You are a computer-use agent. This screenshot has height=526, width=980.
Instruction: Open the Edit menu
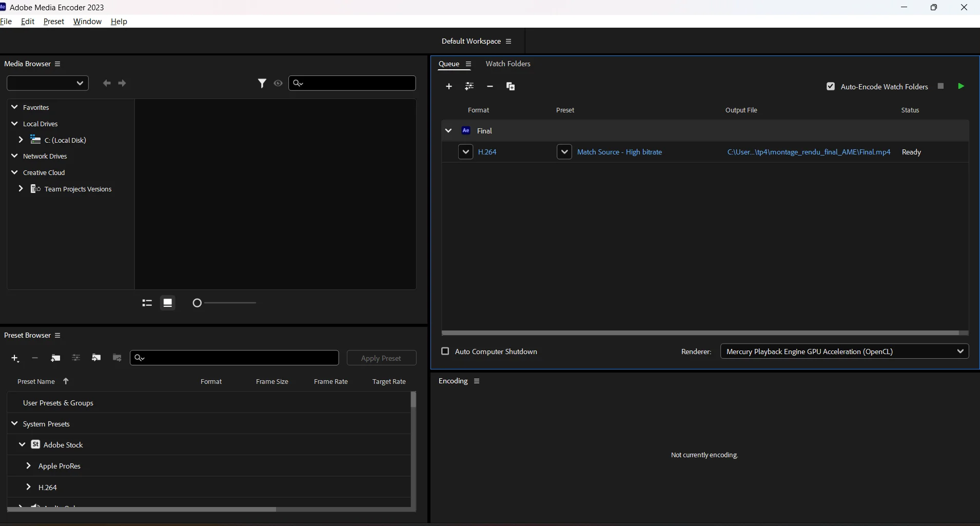28,21
